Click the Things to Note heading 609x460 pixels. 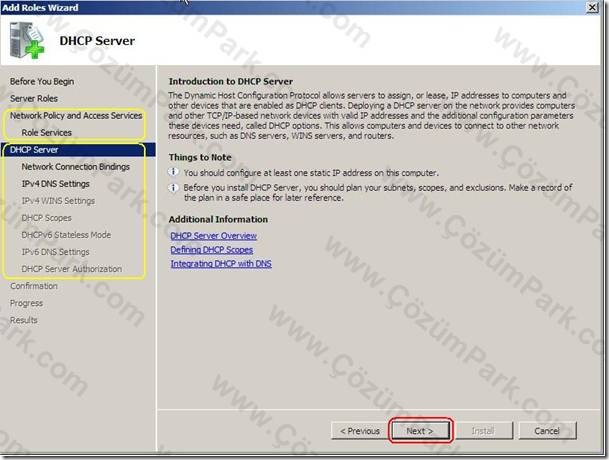[200, 157]
